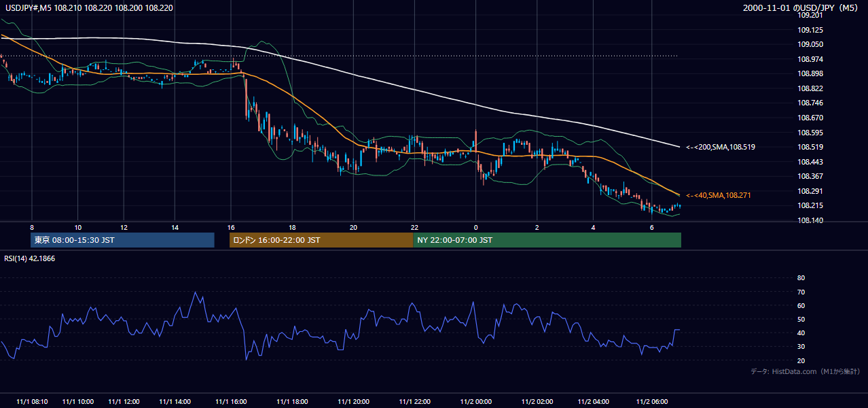Click the 東京 08:00-15:30 JST session bar
Image resolution: width=868 pixels, height=408 pixels.
(122, 240)
